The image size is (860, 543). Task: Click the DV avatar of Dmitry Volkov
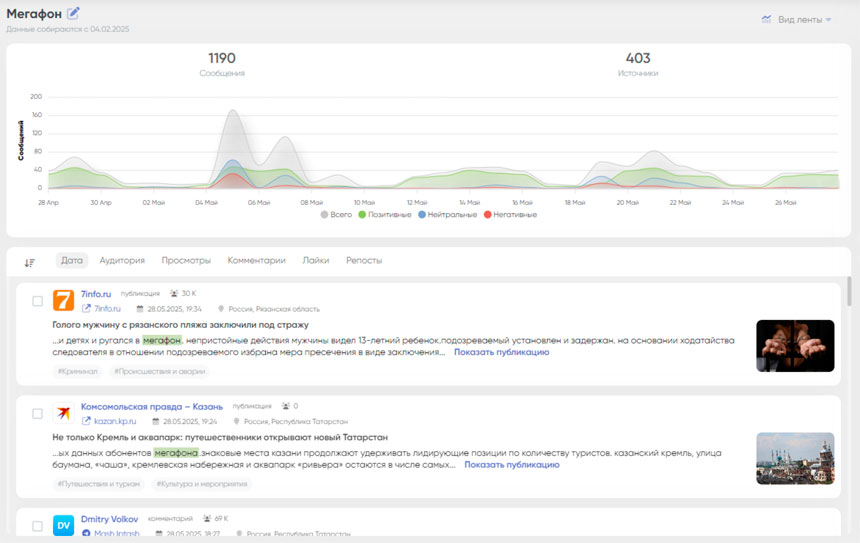63,525
